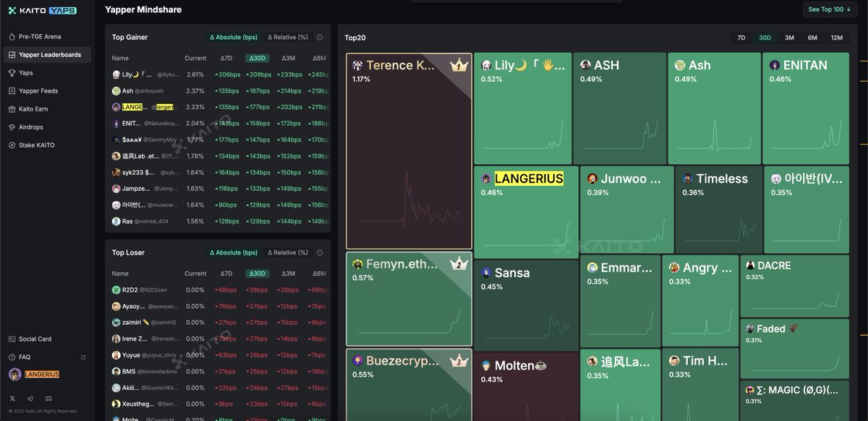This screenshot has height=421, width=868.
Task: Click Jampze row 1.63% current value
Action: (195, 189)
